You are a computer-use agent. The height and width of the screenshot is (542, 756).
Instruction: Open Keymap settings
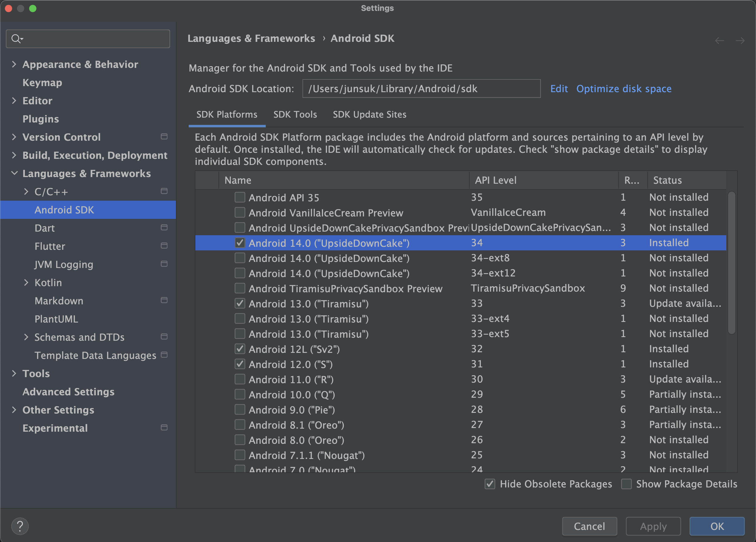click(42, 82)
